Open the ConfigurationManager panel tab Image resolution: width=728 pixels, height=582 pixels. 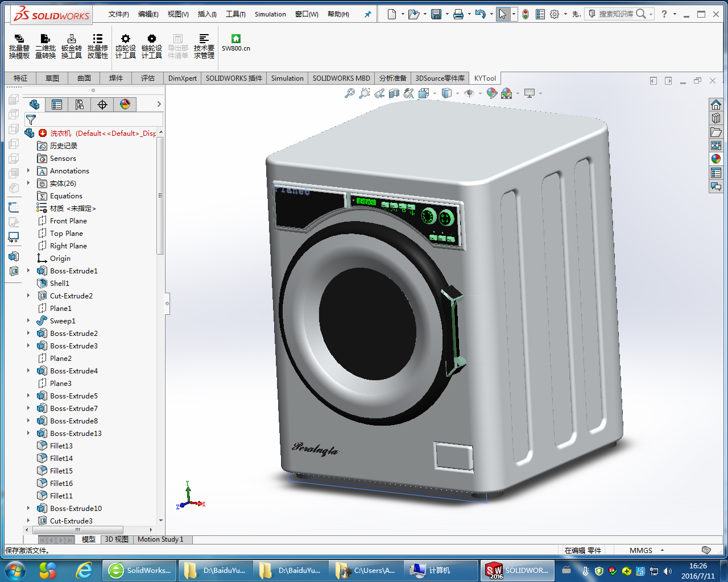[x=80, y=104]
